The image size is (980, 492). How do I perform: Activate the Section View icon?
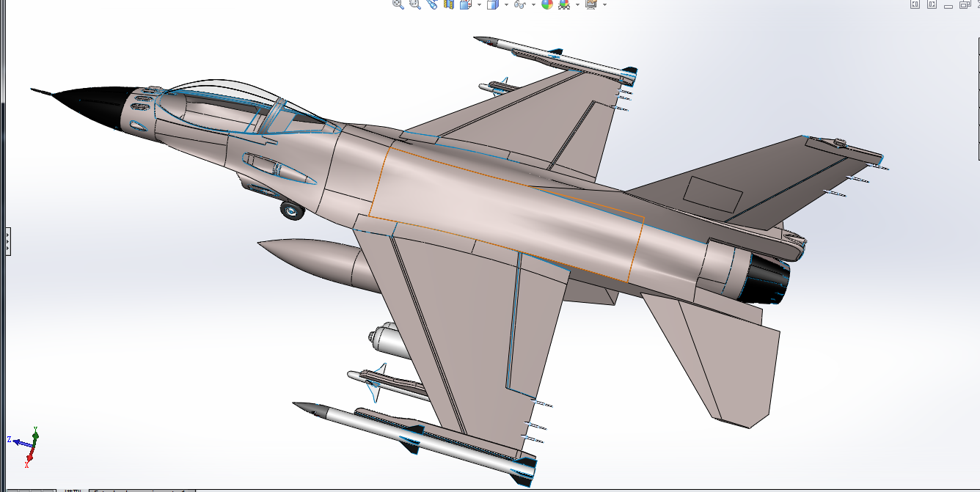tap(449, 4)
